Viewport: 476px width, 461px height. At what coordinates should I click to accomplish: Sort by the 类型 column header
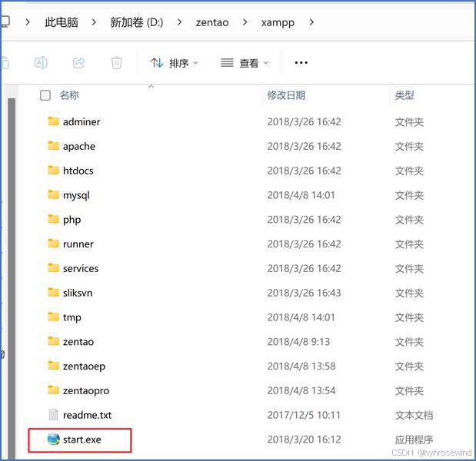404,95
